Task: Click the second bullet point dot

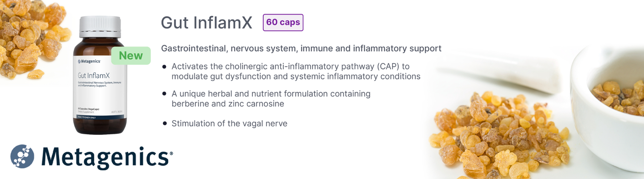Action: coord(165,93)
